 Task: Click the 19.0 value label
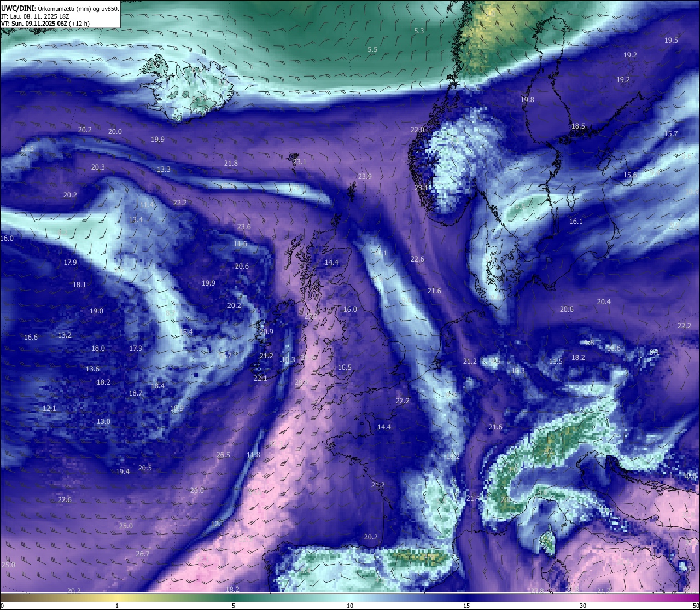tap(96, 311)
